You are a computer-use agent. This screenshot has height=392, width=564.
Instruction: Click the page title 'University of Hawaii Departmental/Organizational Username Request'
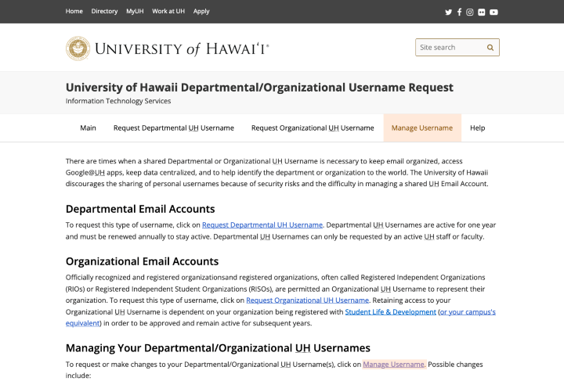coord(259,88)
